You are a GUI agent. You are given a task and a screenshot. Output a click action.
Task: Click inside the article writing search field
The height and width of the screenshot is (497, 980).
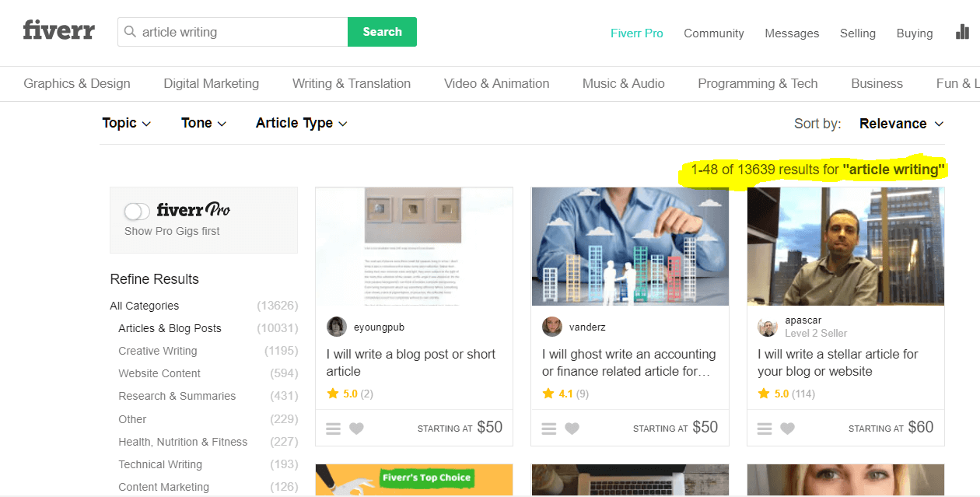click(x=233, y=32)
